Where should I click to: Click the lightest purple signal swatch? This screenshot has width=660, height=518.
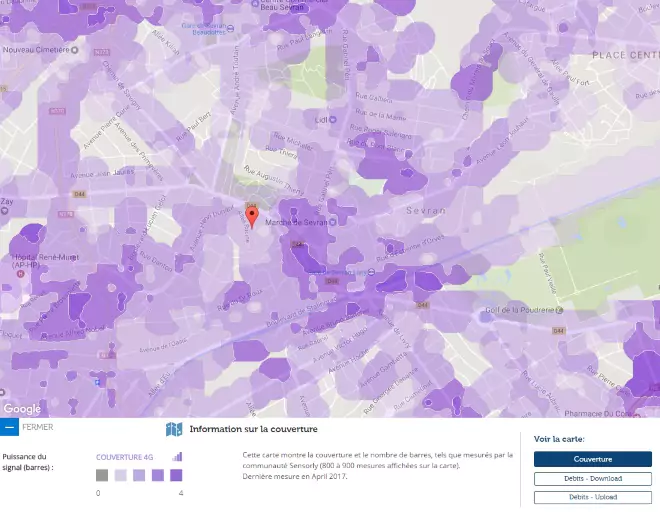point(120,475)
